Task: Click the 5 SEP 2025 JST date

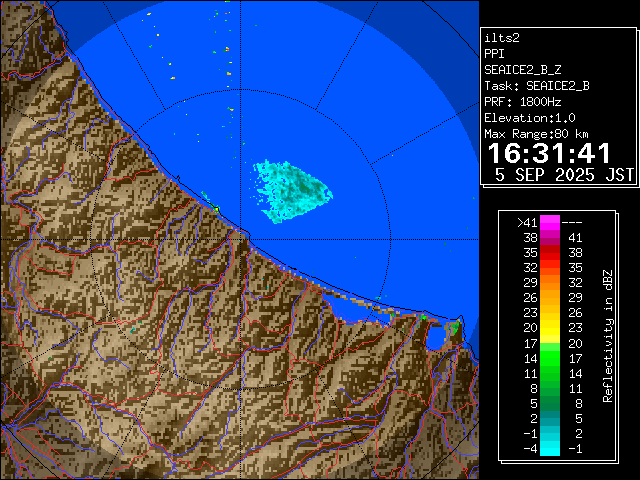Action: [565, 175]
